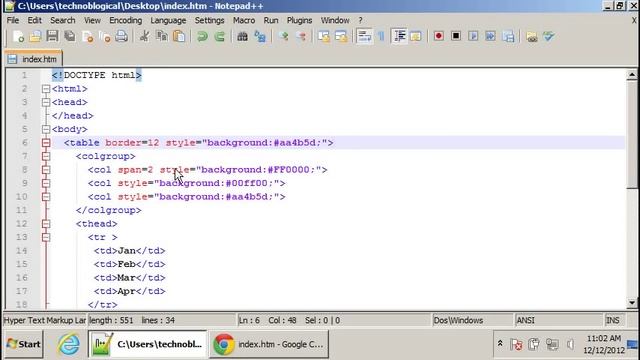
Task: Click the 'ANSI' encoding status bar entry
Action: click(525, 320)
